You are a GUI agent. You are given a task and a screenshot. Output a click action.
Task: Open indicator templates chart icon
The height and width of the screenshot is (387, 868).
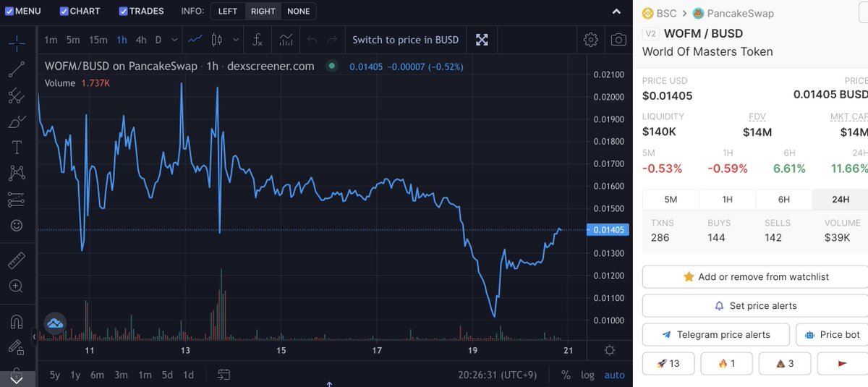pyautogui.click(x=286, y=40)
